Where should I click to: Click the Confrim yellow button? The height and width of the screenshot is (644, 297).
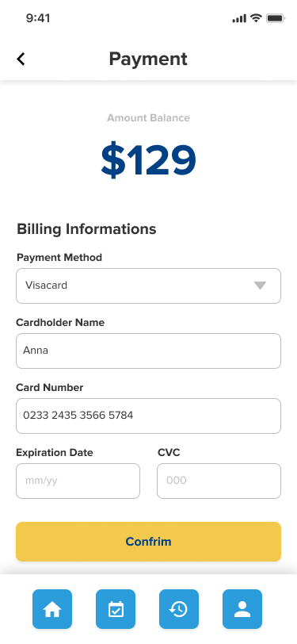pos(149,542)
